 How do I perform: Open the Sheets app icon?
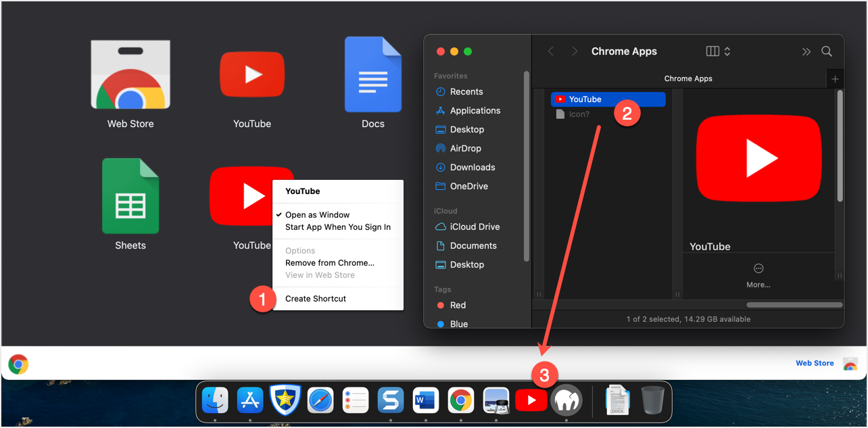[130, 197]
